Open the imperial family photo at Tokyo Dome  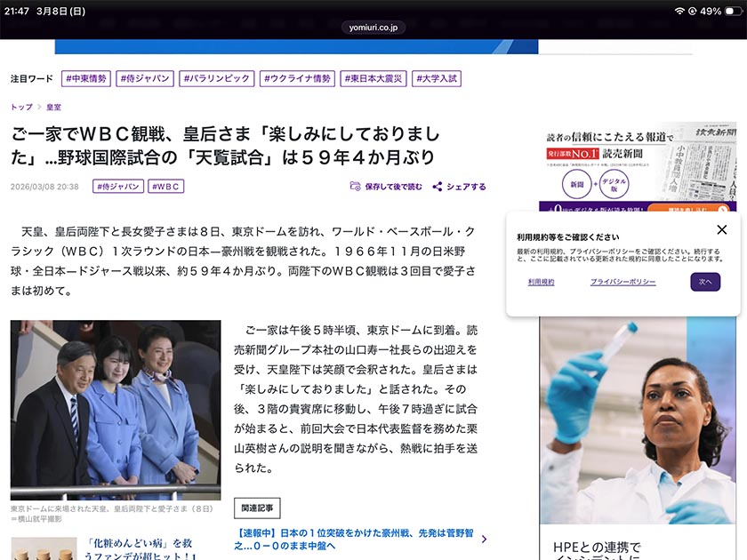point(116,410)
